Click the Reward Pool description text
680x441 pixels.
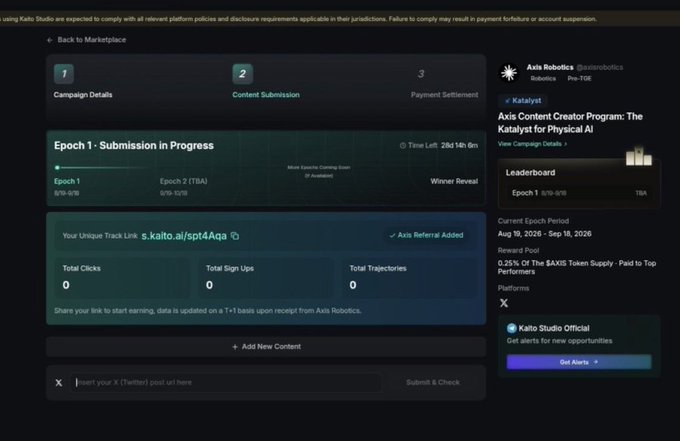577,268
